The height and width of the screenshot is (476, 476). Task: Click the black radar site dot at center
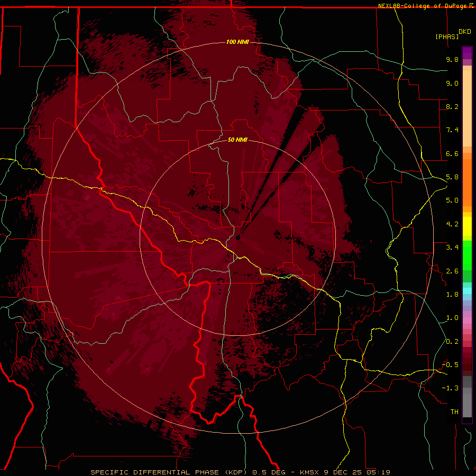[238, 237]
